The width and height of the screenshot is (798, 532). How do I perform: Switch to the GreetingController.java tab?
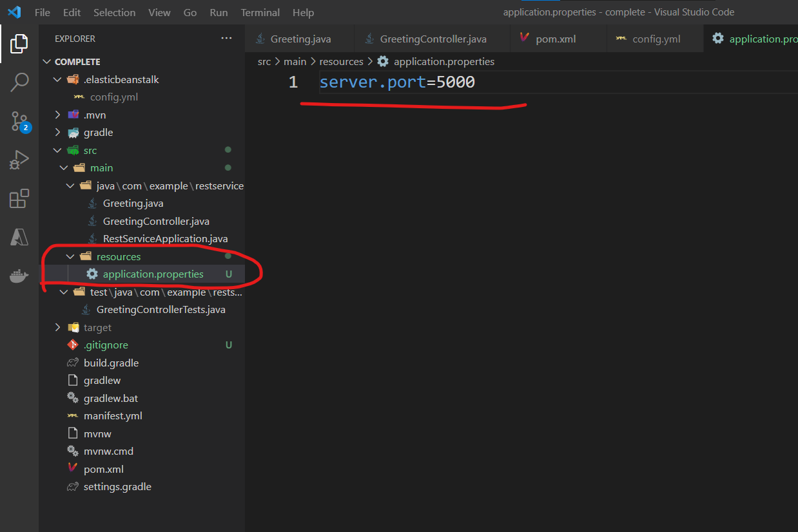click(x=432, y=39)
